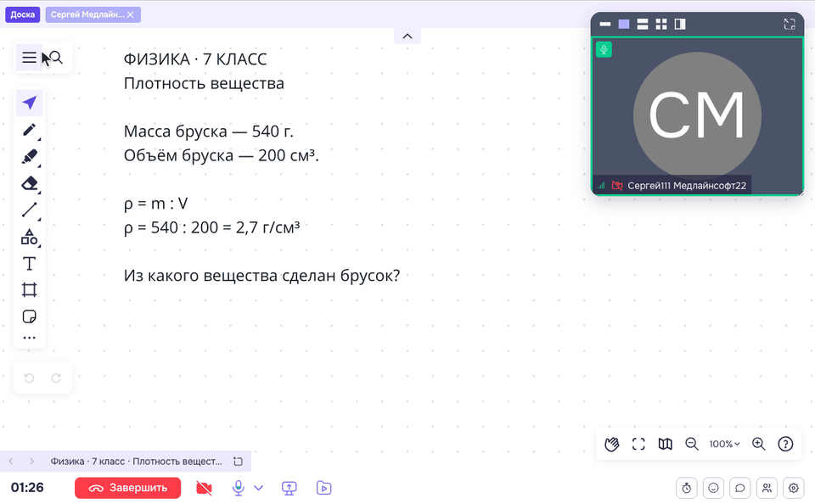Select formula 'ρ = m : V'

click(x=155, y=204)
